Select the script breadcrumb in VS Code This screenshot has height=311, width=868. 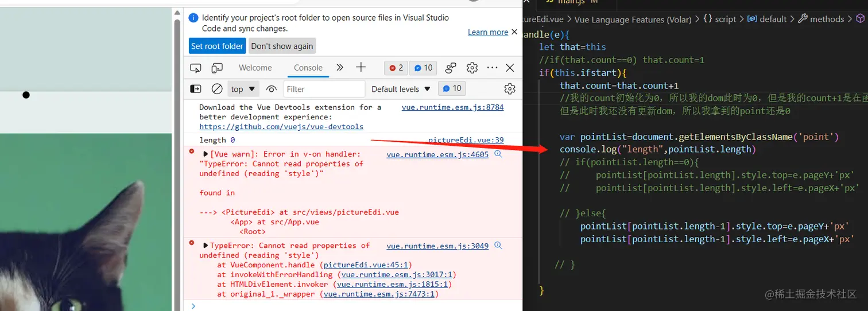click(x=726, y=19)
